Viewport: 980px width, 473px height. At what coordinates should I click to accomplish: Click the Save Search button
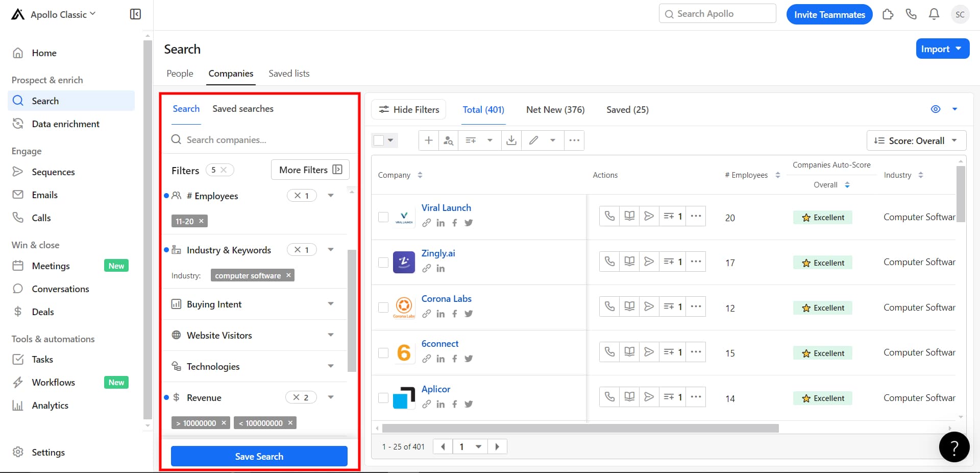coord(259,456)
